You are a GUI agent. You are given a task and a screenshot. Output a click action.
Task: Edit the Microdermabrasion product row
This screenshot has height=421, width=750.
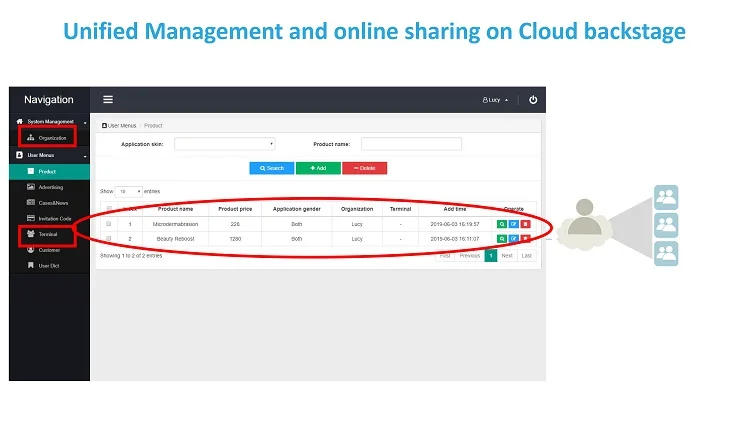click(513, 224)
